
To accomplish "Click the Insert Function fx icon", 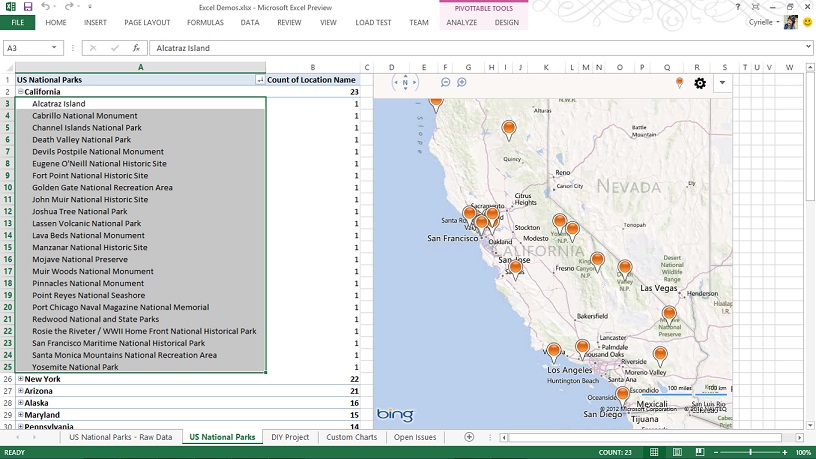I will [136, 48].
